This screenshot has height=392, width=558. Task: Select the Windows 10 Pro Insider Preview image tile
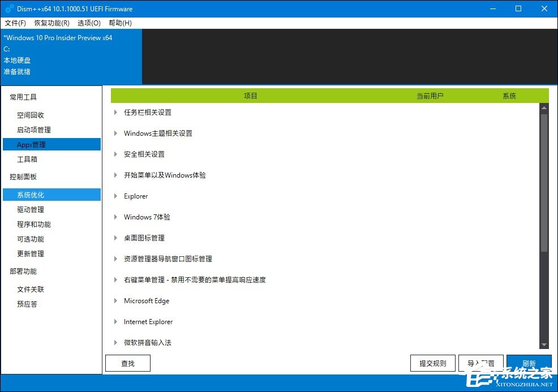pyautogui.click(x=71, y=57)
